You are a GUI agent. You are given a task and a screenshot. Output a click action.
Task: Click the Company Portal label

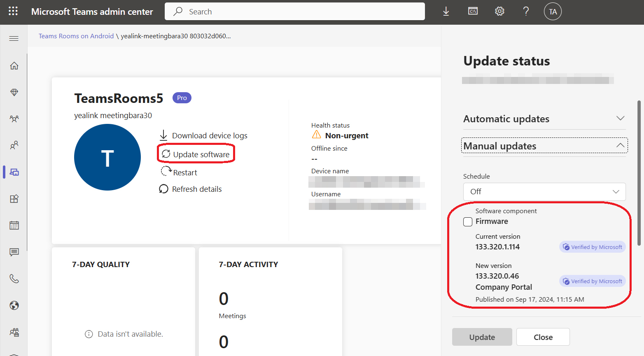(x=504, y=287)
